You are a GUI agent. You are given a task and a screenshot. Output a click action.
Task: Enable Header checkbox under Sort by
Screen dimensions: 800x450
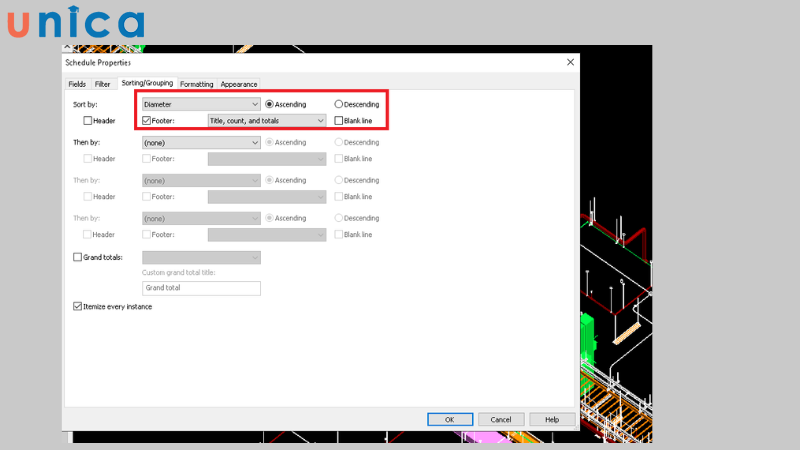click(x=88, y=121)
